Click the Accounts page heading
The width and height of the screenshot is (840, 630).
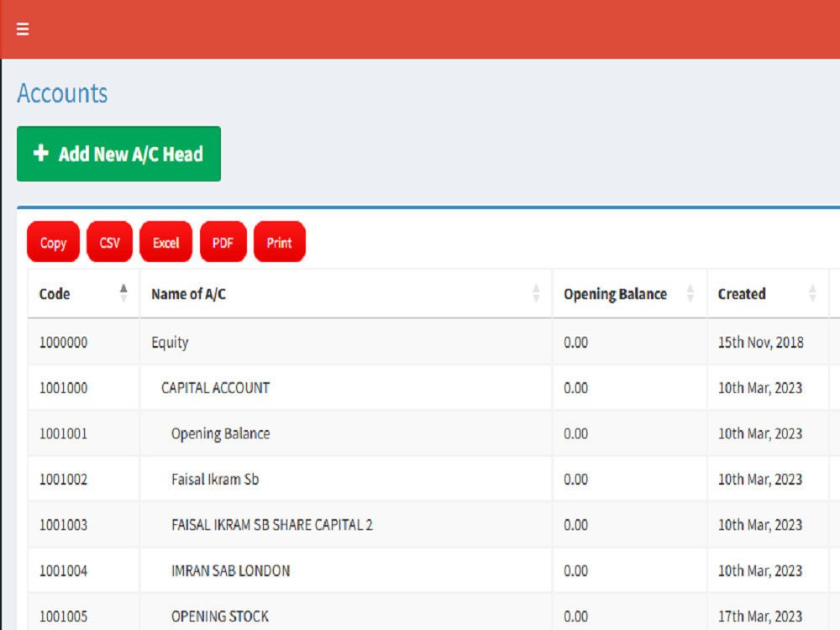pyautogui.click(x=62, y=93)
